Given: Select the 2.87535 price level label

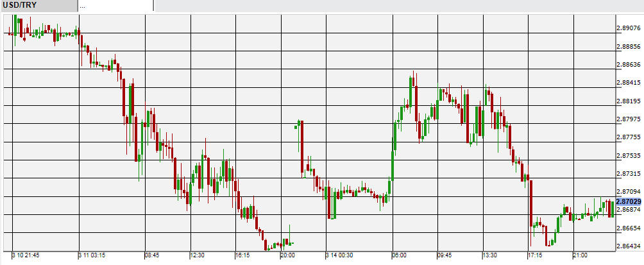Looking at the screenshot, I should coord(628,155).
